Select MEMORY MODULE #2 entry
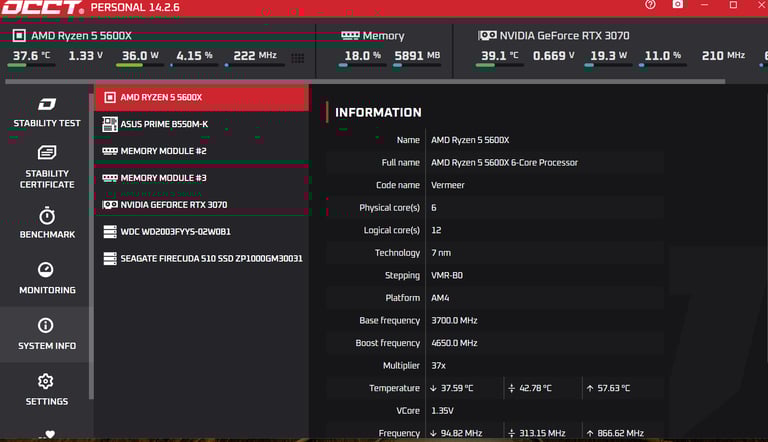 [x=201, y=151]
